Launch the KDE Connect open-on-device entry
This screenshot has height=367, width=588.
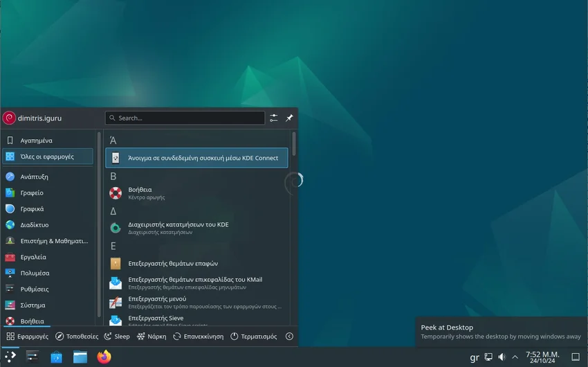(197, 158)
